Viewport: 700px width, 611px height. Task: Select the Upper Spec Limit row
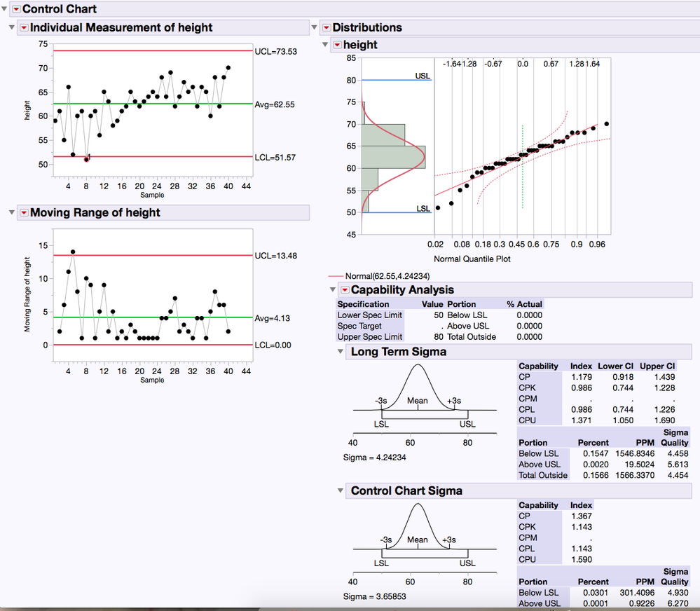(440, 337)
